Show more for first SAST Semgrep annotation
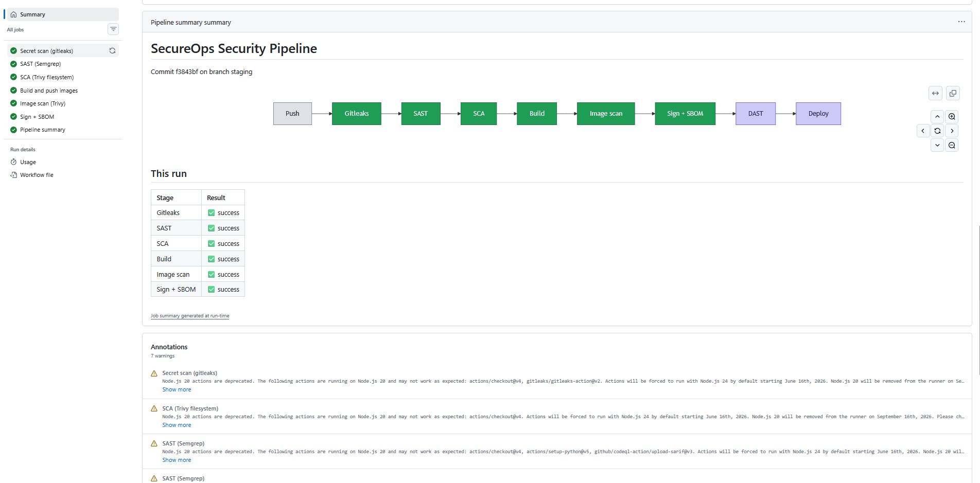 [177, 460]
